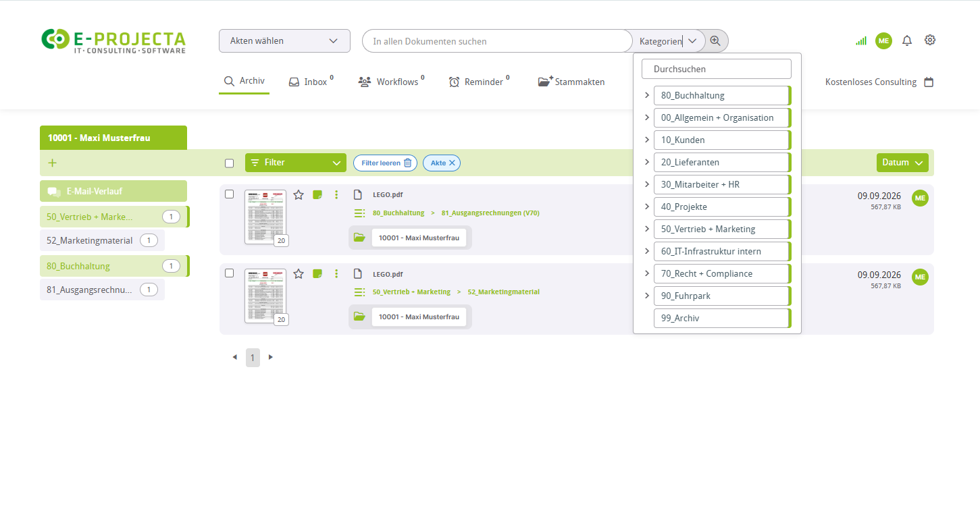Screen dimensions: 980x517
Task: Remove the Akte filter chip
Action: tap(453, 163)
